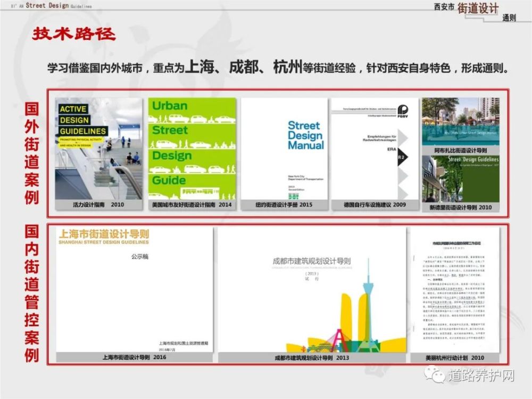Click the black R2 arrow on ERA cover
The height and width of the screenshot is (399, 532).
click(402, 157)
